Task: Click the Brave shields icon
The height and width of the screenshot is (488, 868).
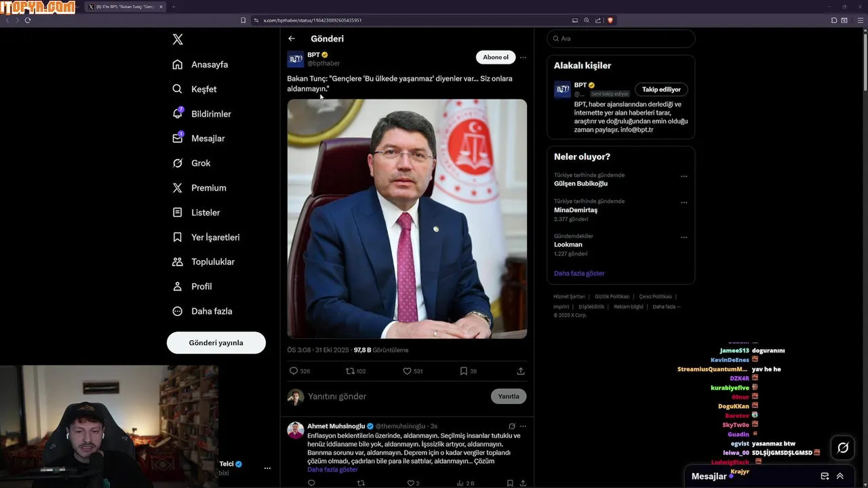Action: pyautogui.click(x=610, y=20)
